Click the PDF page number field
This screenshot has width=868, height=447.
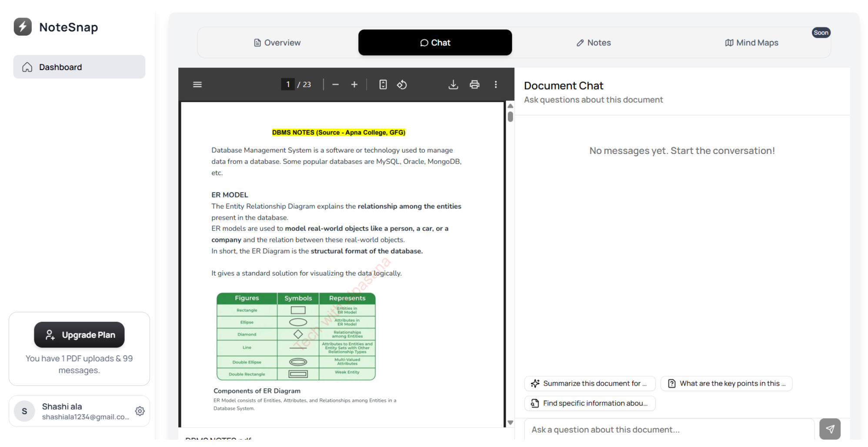288,84
